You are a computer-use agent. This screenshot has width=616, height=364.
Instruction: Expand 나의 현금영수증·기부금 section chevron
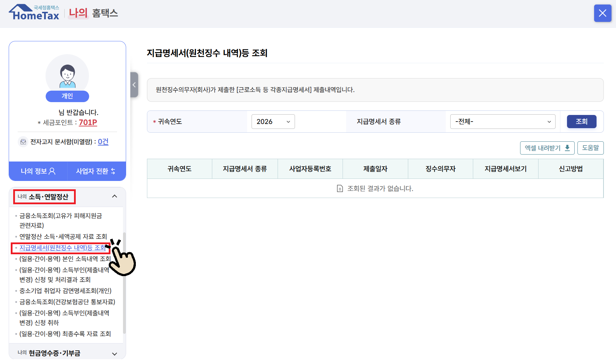pos(114,354)
